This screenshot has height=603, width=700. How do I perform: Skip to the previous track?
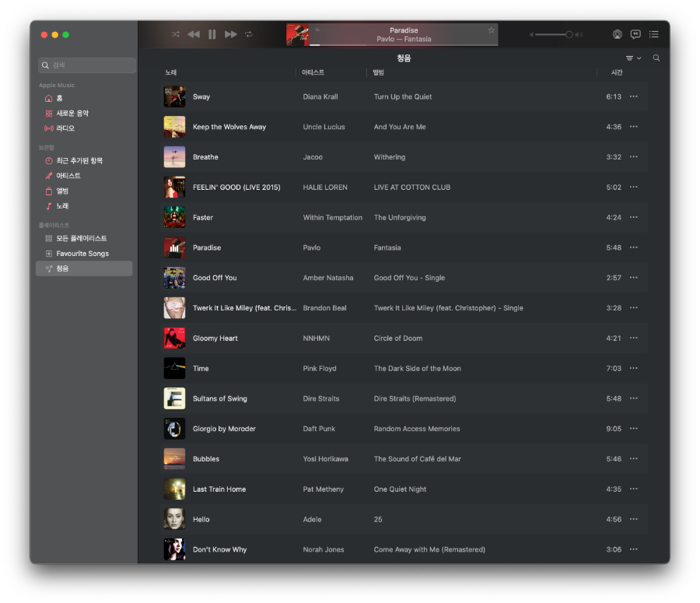point(194,34)
